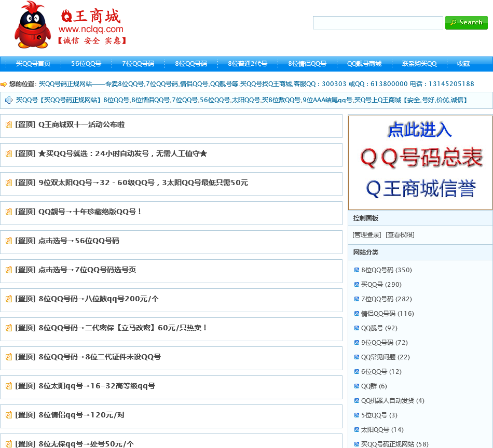Image resolution: width=493 pixels, height=448 pixels.
Task: Click the announcement text link beside speaker
Action: (242, 100)
